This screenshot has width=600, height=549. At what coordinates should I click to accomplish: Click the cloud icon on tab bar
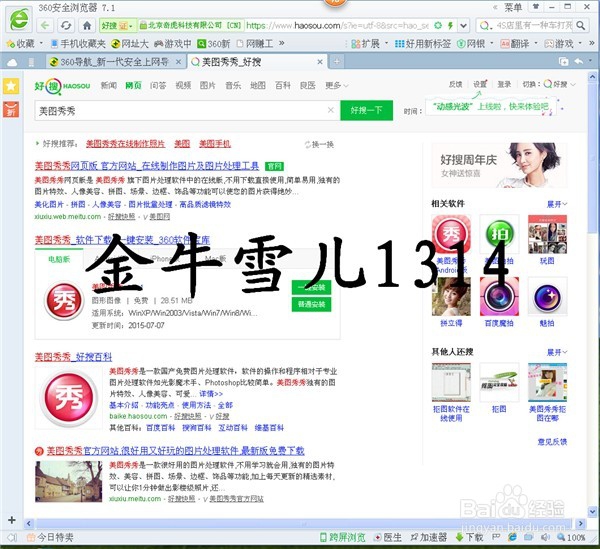pyautogui.click(x=12, y=62)
